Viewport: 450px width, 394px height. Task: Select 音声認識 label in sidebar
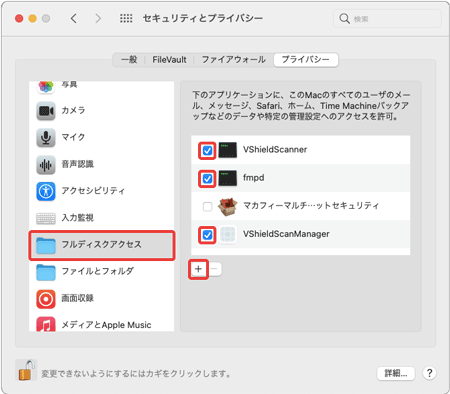(x=78, y=164)
